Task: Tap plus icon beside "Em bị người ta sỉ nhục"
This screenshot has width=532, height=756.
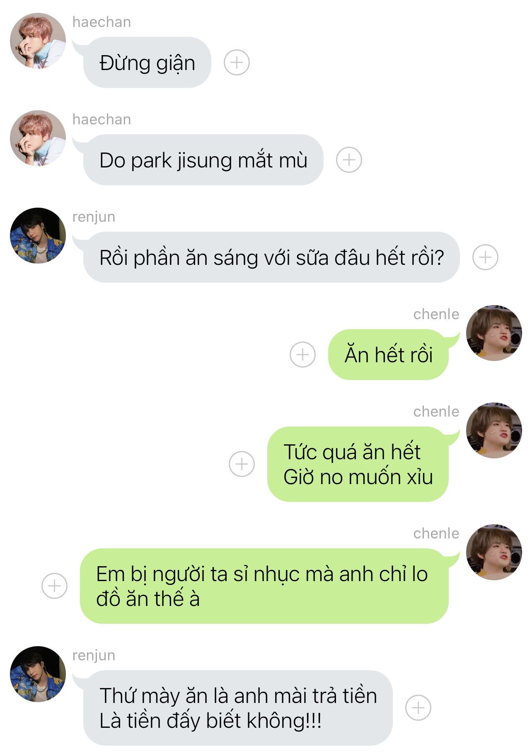Action: click(x=54, y=586)
